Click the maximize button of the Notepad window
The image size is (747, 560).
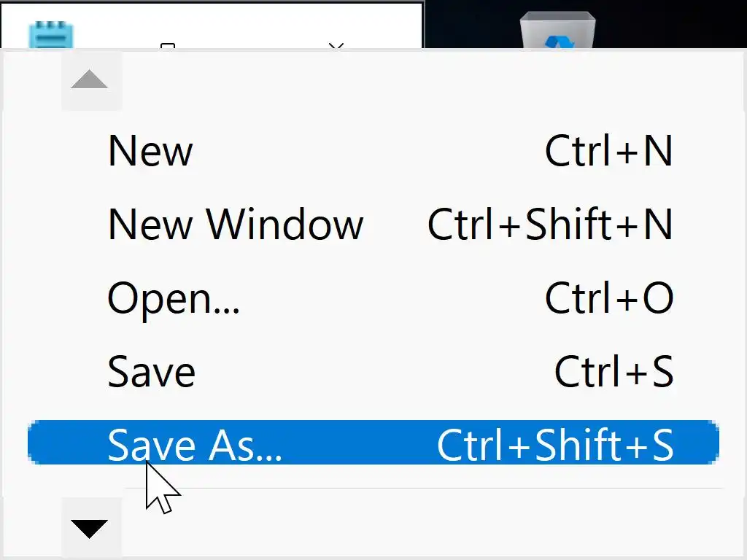tap(168, 45)
